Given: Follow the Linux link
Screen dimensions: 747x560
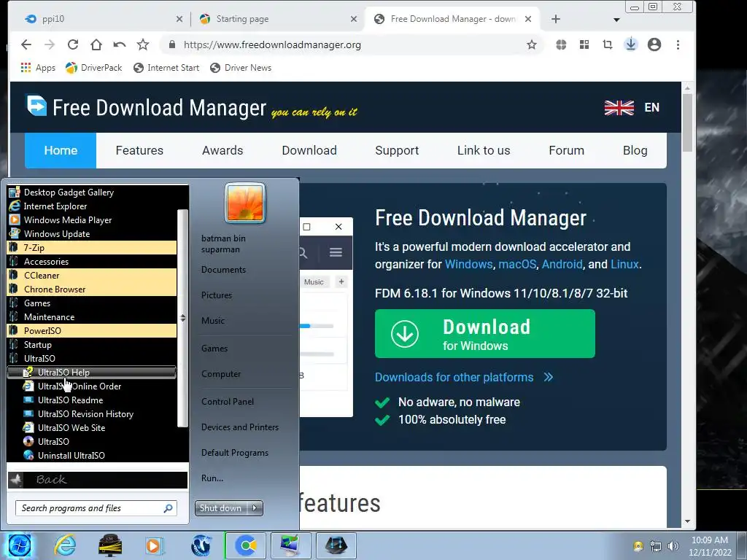Looking at the screenshot, I should click(624, 264).
